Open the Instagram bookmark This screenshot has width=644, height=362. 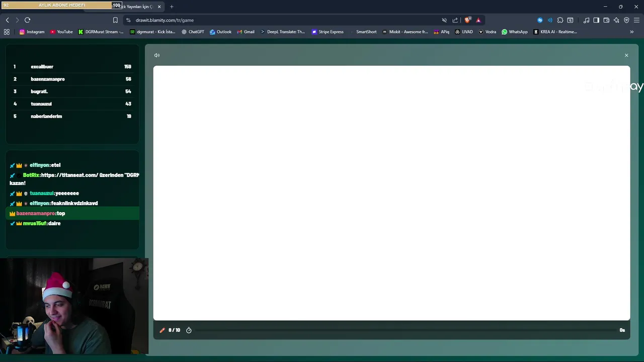pyautogui.click(x=32, y=32)
